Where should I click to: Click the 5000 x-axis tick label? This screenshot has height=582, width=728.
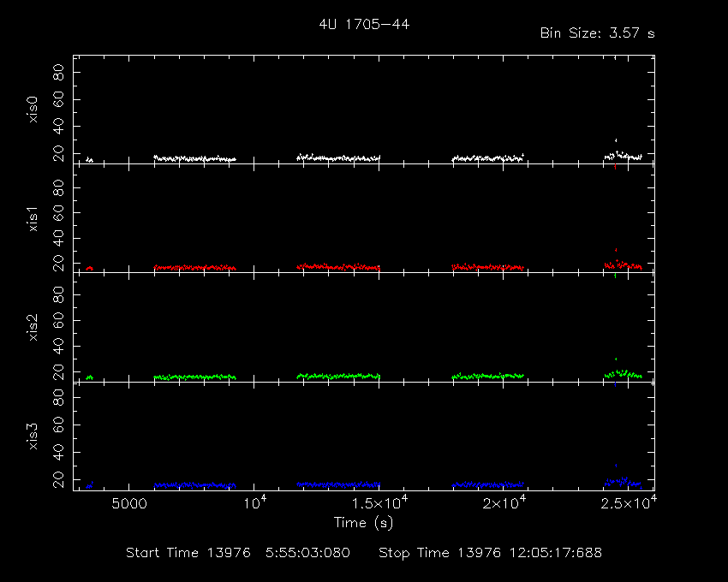pyautogui.click(x=129, y=503)
